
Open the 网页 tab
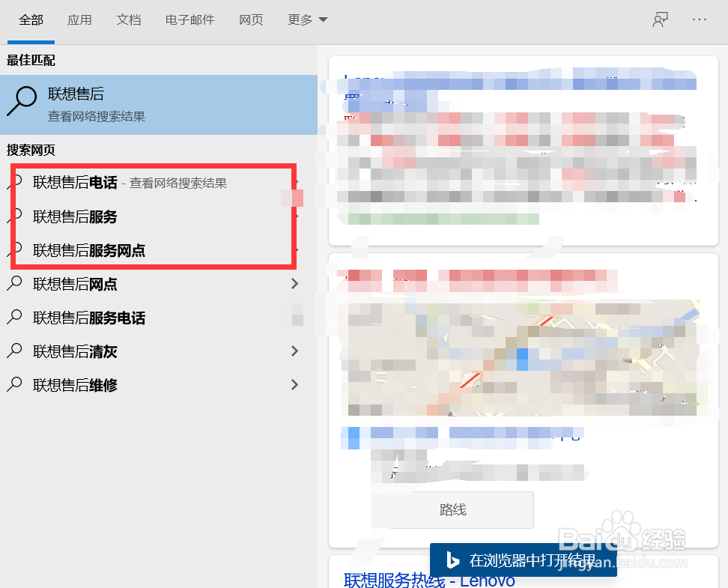pyautogui.click(x=251, y=20)
